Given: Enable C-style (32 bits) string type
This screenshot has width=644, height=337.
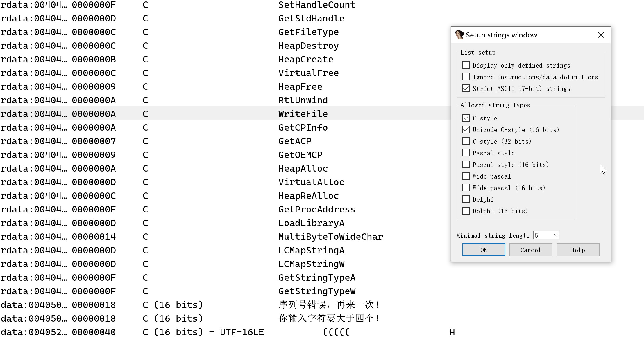Looking at the screenshot, I should [466, 141].
